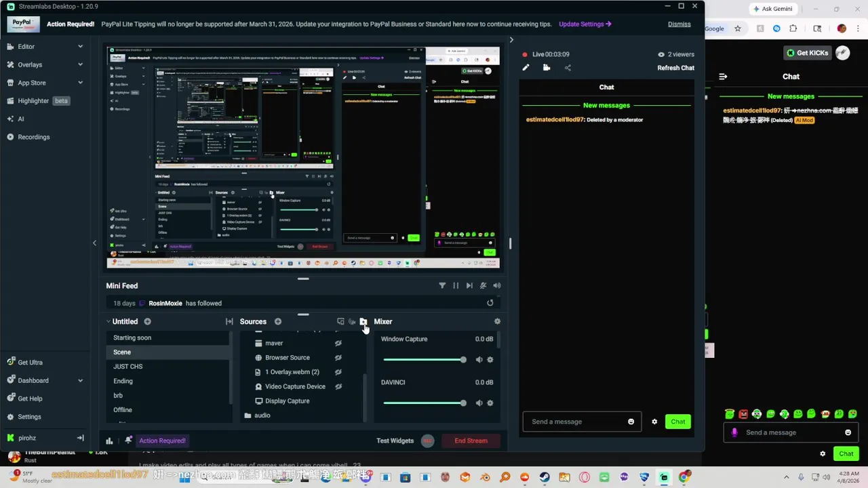Viewport: 868px width, 488px height.
Task: Open the Editor section in sidebar
Action: 26,47
